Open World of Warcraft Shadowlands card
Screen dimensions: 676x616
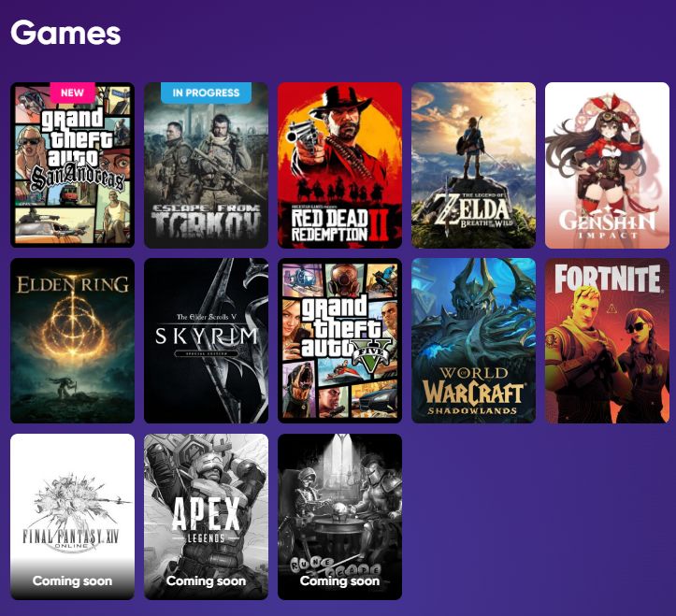(473, 340)
